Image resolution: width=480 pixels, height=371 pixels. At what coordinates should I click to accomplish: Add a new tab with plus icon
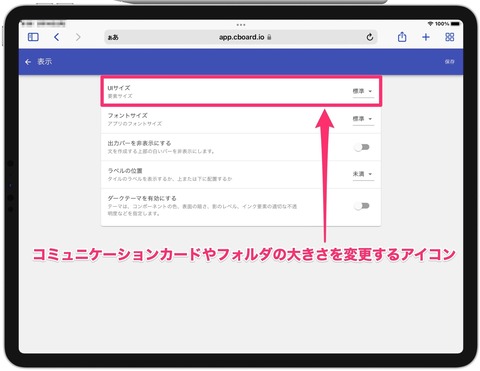pyautogui.click(x=426, y=37)
